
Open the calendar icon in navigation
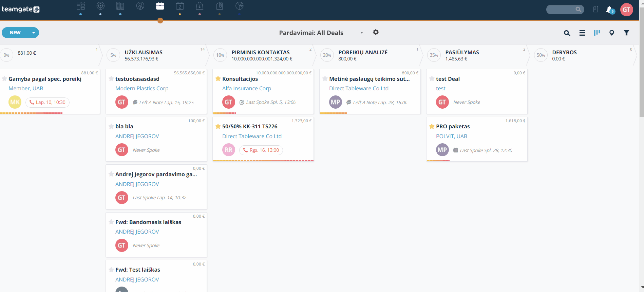[180, 6]
